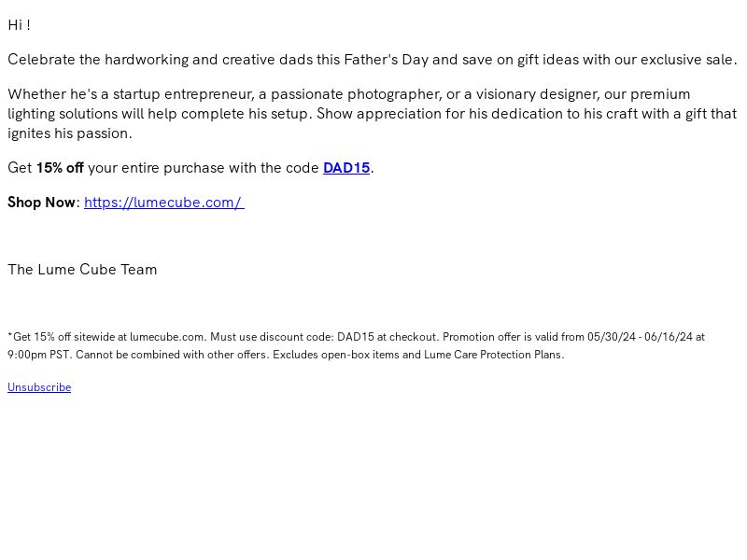Click 'ignites his passion' text
Screen dimensions: 747x560
click(68, 133)
